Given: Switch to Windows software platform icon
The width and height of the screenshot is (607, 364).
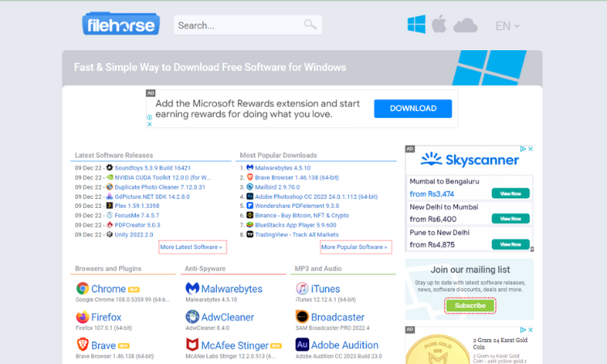Looking at the screenshot, I should (417, 24).
